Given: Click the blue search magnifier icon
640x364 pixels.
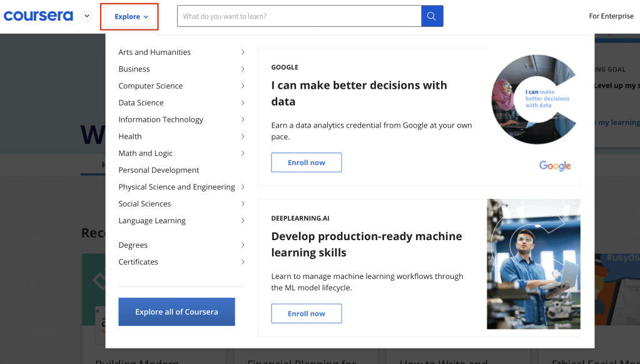Looking at the screenshot, I should (432, 16).
